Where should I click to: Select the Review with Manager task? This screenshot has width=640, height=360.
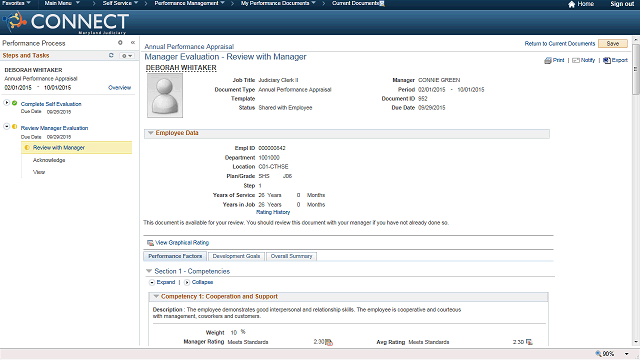click(x=77, y=148)
